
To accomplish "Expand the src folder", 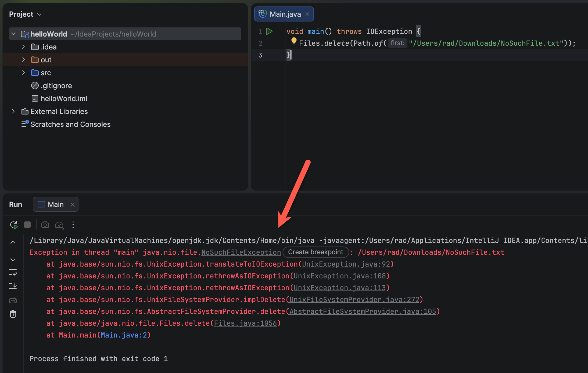I will tap(23, 73).
